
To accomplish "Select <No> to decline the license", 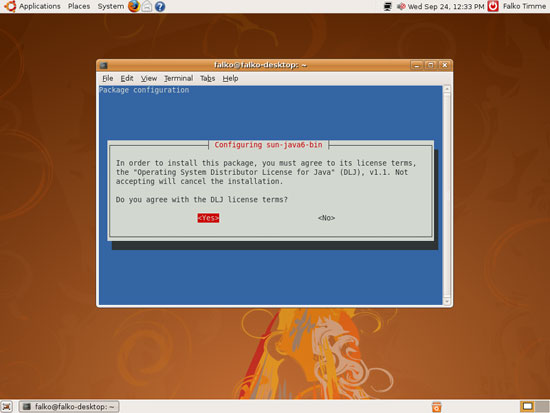I will pyautogui.click(x=326, y=218).
